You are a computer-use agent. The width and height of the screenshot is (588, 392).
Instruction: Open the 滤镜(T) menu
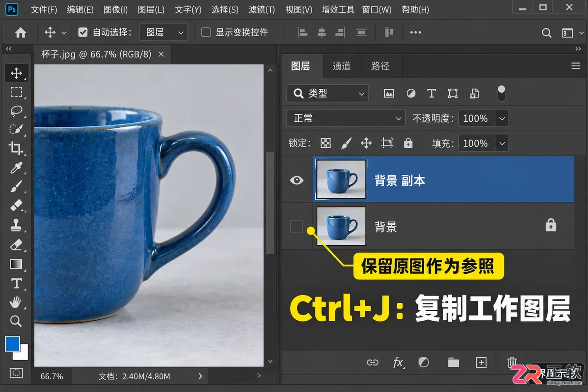pos(262,10)
